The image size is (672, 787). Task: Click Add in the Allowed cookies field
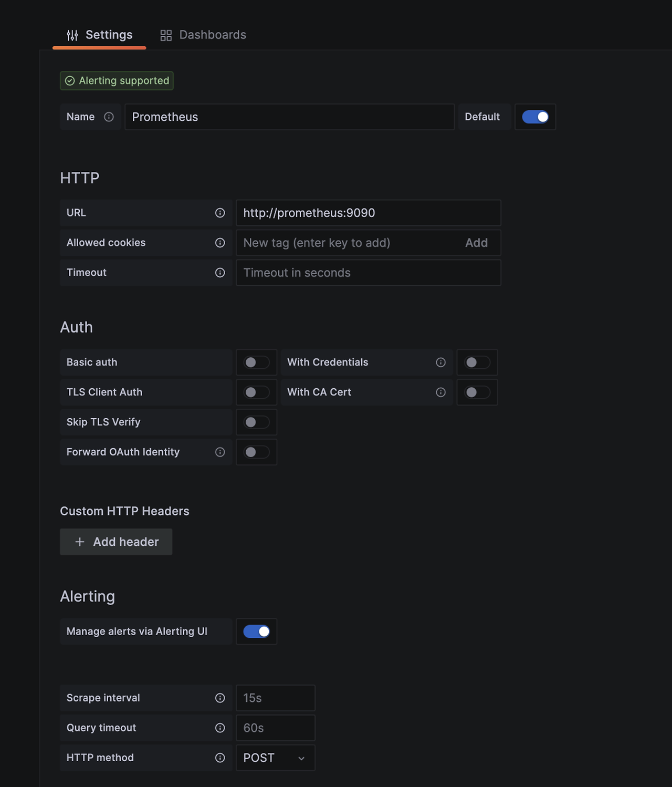pyautogui.click(x=477, y=243)
